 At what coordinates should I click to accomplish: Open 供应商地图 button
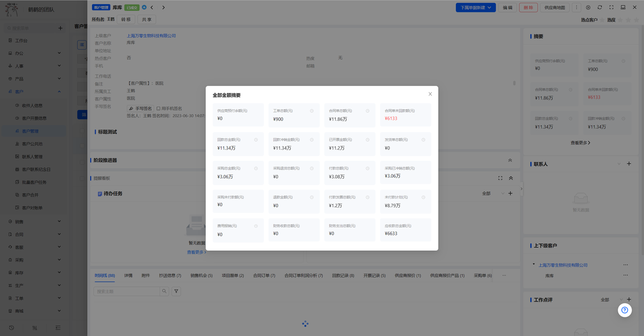point(555,8)
